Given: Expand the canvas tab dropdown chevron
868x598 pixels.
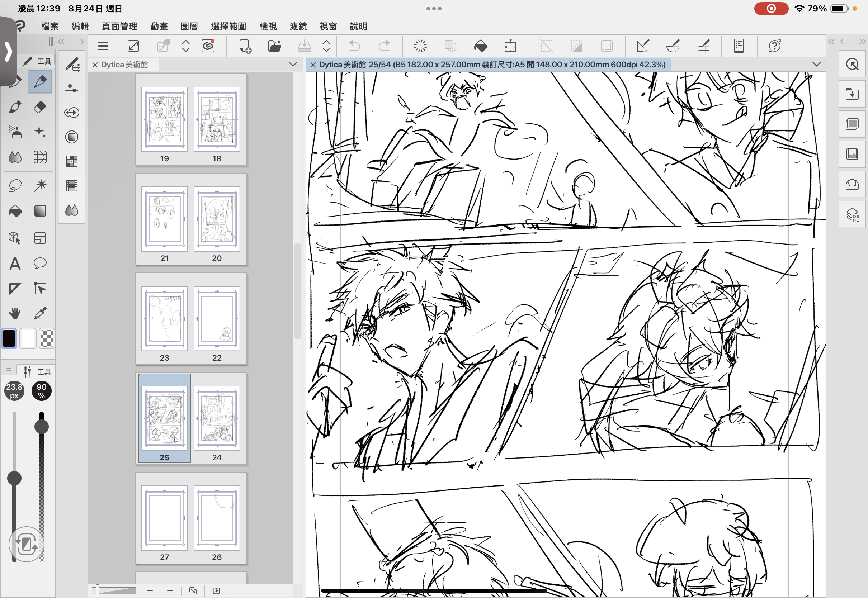Looking at the screenshot, I should point(817,65).
